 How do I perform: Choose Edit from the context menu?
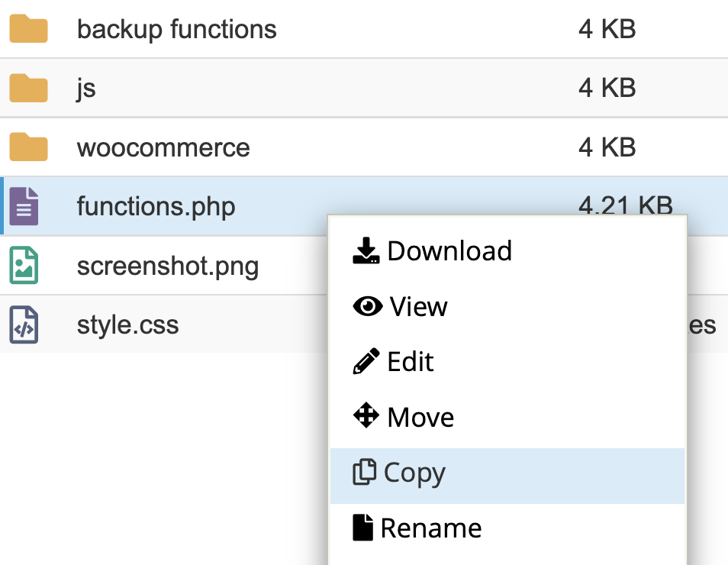tap(507, 361)
